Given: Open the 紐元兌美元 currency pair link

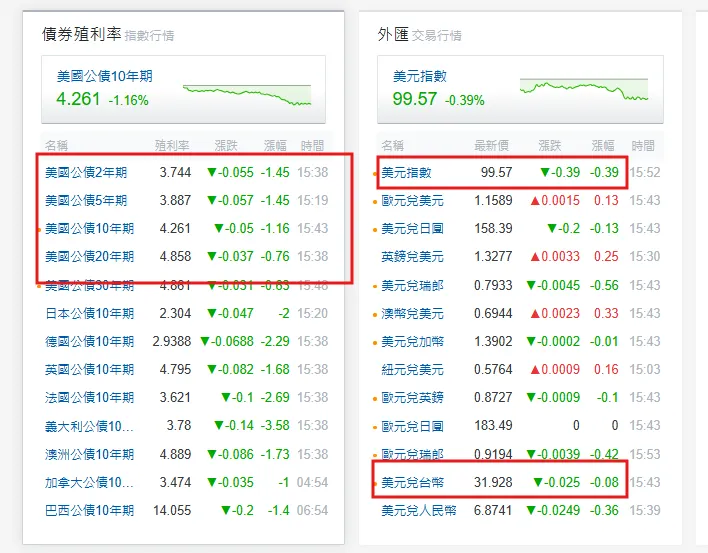Looking at the screenshot, I should (x=412, y=369).
